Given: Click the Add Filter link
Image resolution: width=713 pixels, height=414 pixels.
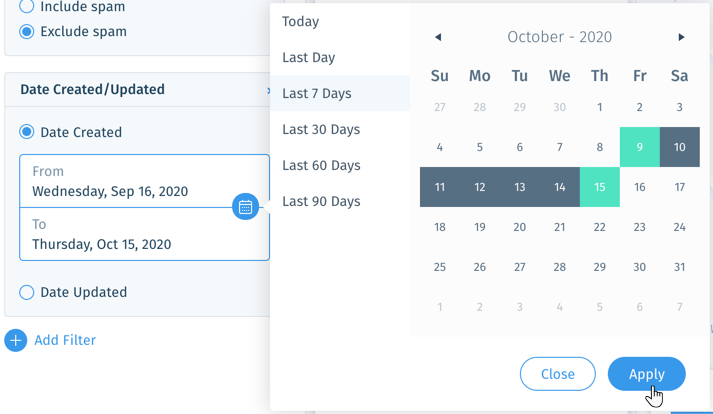Looking at the screenshot, I should [65, 340].
